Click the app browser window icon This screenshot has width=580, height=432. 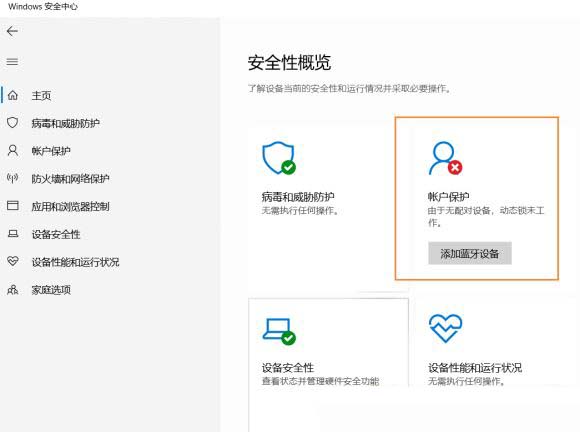coord(13,205)
